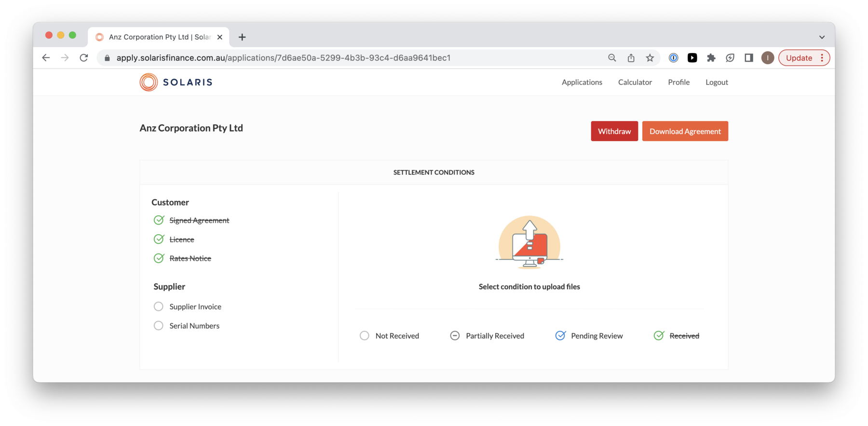Click the share page icon
868x426 pixels.
pyautogui.click(x=631, y=58)
